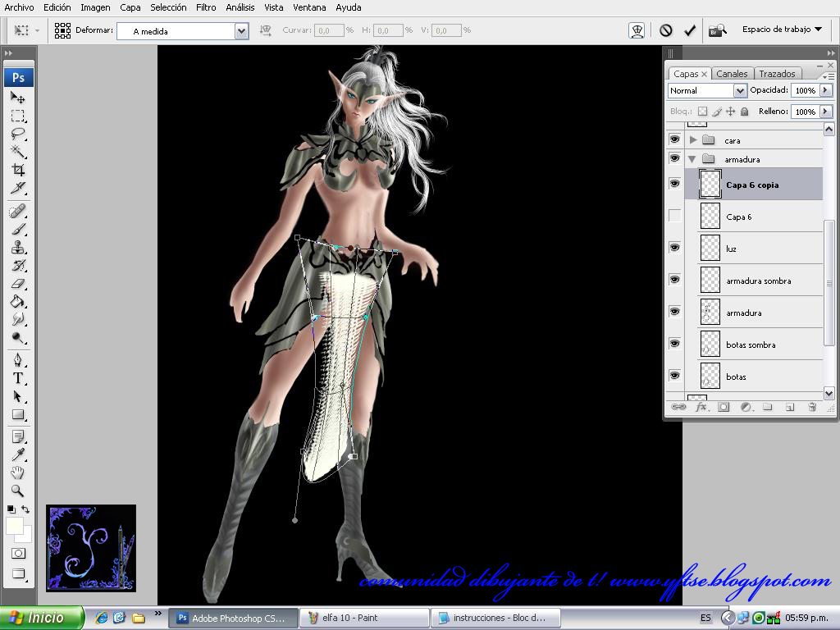Click the Inicio start button
Screen dimensions: 840x630
click(x=43, y=618)
